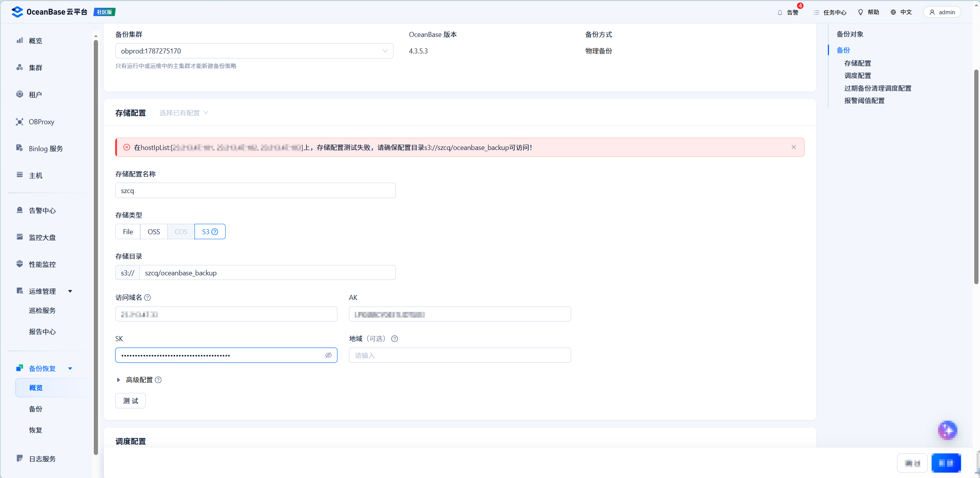Click the 访问域名 input field
The width and height of the screenshot is (980, 478).
(x=226, y=314)
